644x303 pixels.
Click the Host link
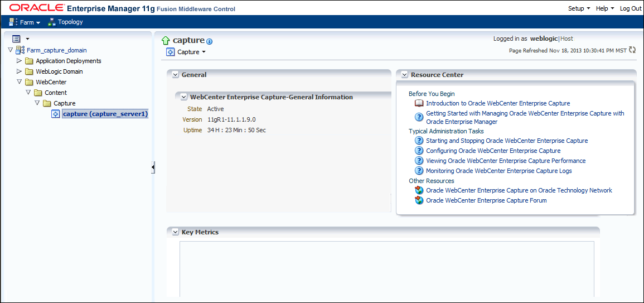(567, 39)
